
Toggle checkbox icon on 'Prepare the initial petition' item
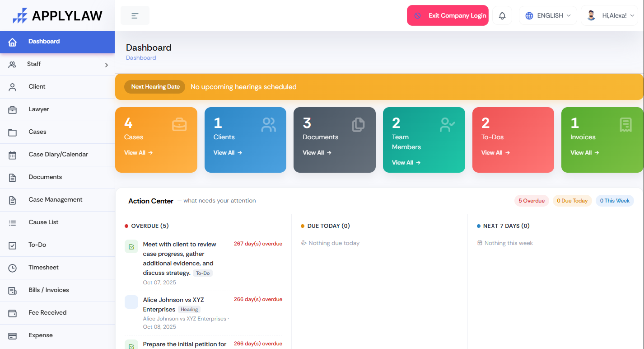pyautogui.click(x=131, y=346)
